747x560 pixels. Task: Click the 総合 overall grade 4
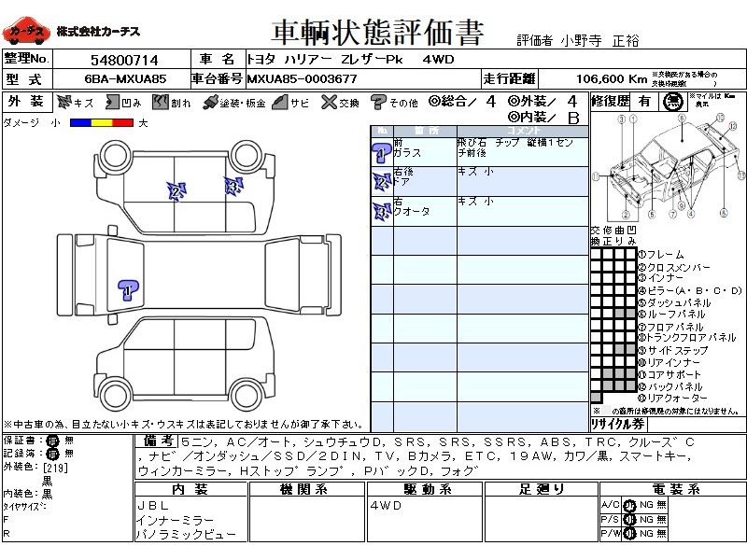point(491,102)
